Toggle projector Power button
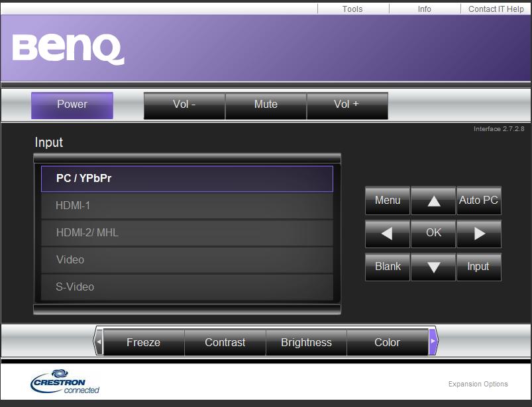 pyautogui.click(x=72, y=105)
